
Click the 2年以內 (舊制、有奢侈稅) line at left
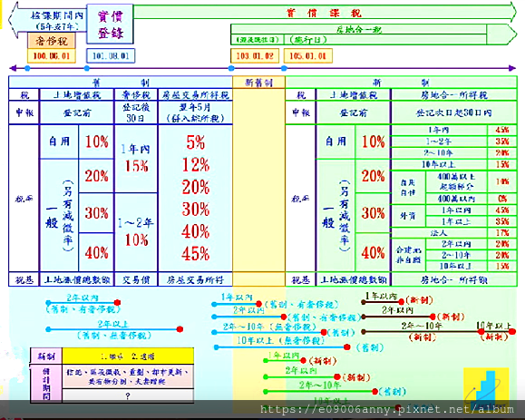(83, 303)
